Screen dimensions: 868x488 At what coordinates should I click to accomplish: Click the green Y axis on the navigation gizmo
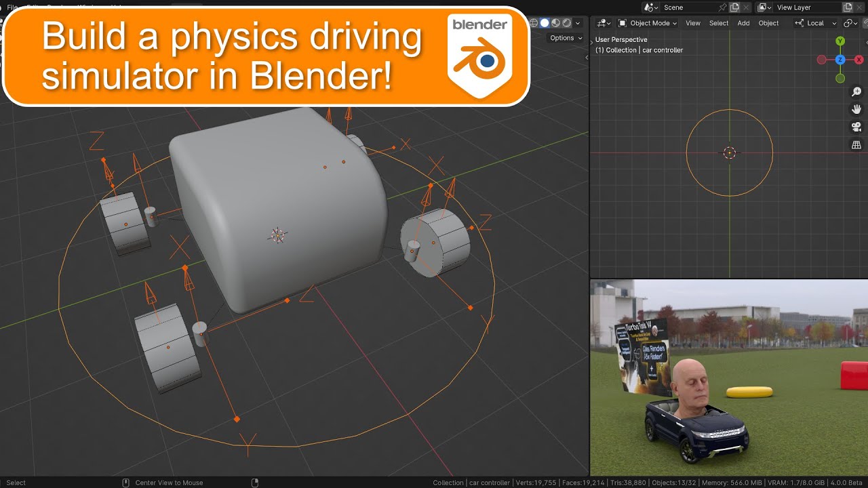[840, 41]
